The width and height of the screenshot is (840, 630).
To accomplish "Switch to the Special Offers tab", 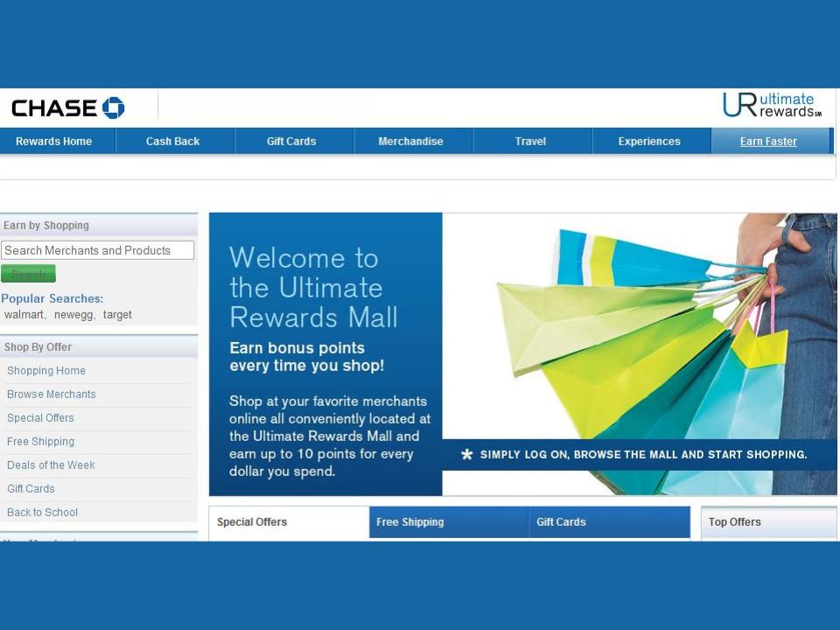I will tap(289, 521).
